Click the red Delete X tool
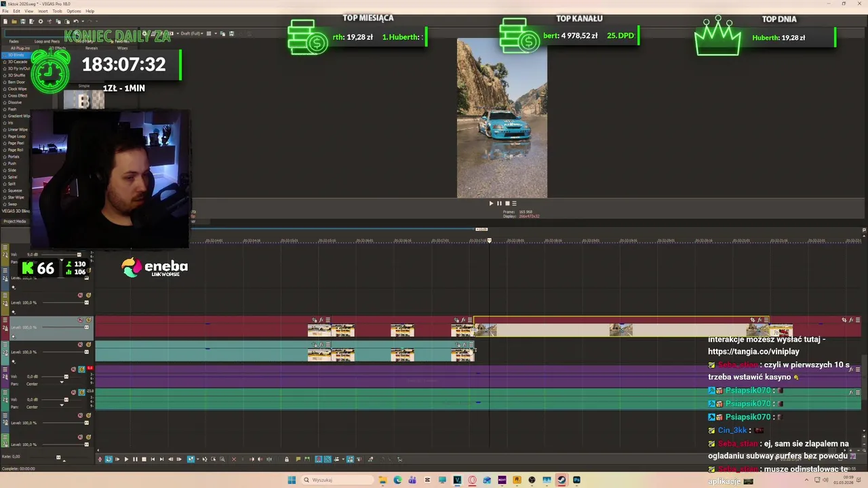 234,460
